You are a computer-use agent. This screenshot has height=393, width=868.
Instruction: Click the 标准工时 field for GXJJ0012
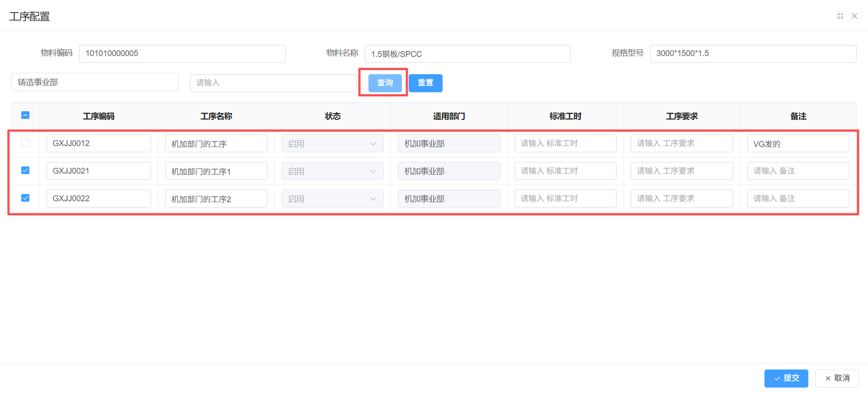(x=565, y=144)
